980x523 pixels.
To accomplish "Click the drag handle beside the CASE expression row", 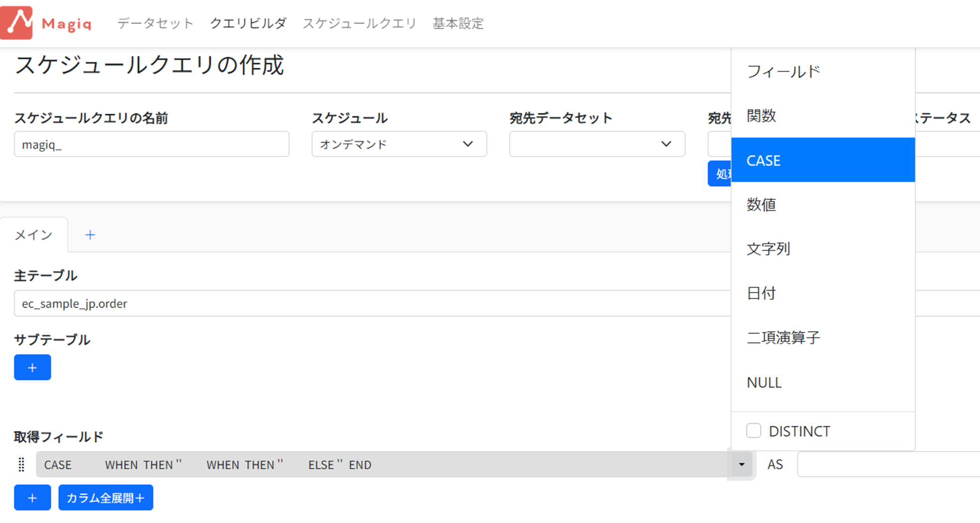I will 21,464.
